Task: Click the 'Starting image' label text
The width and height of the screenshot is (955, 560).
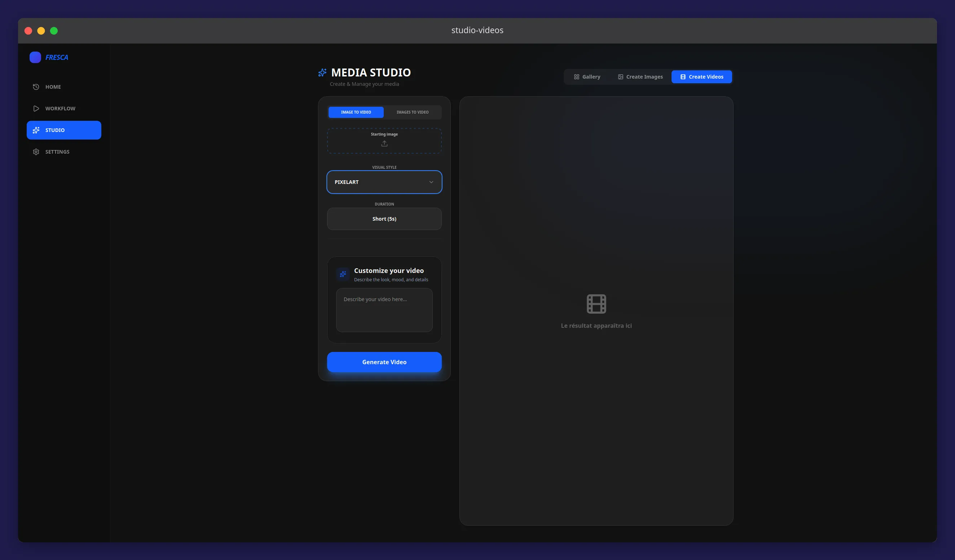Action: pyautogui.click(x=384, y=134)
